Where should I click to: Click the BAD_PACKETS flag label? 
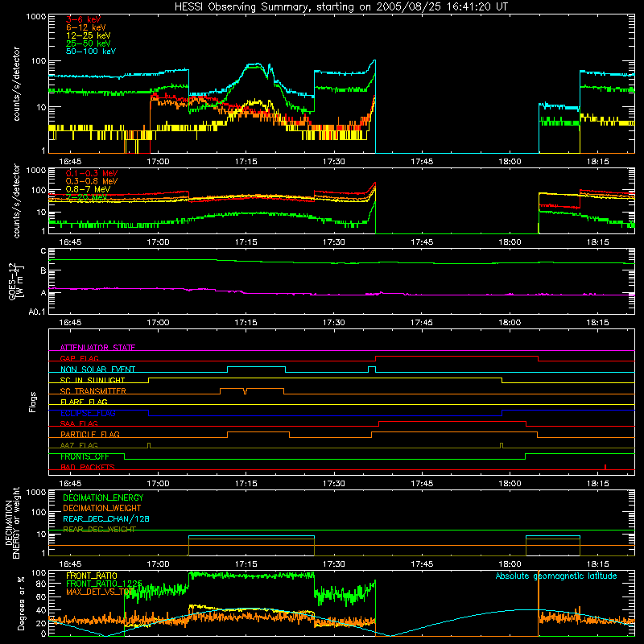(x=88, y=467)
